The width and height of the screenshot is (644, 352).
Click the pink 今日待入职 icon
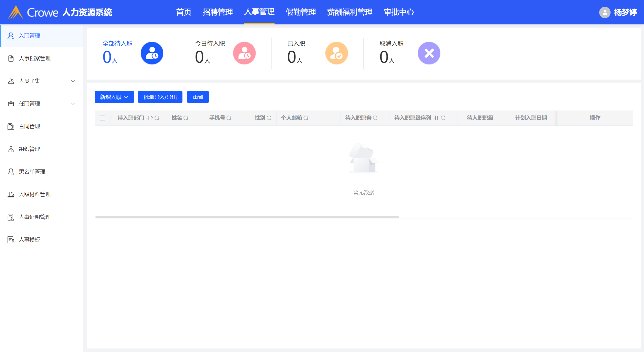pos(244,53)
